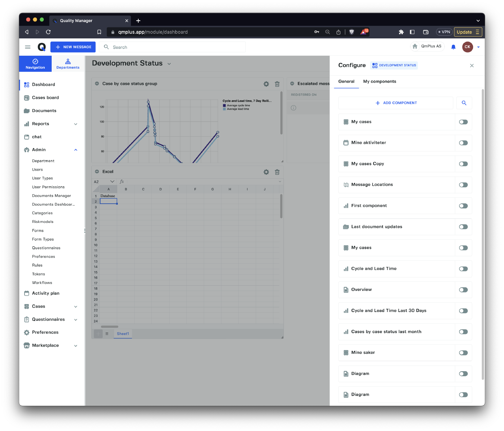Switch to My components tab
504x431 pixels.
[379, 82]
